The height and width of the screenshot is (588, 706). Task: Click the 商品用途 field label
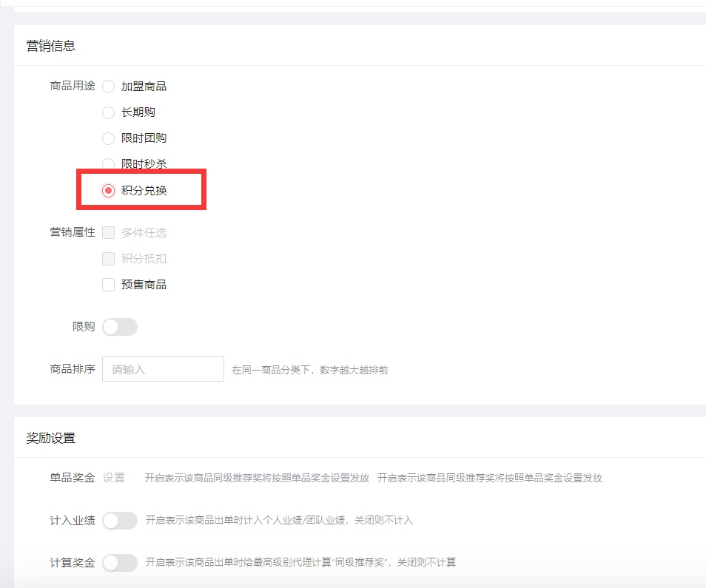click(x=73, y=86)
